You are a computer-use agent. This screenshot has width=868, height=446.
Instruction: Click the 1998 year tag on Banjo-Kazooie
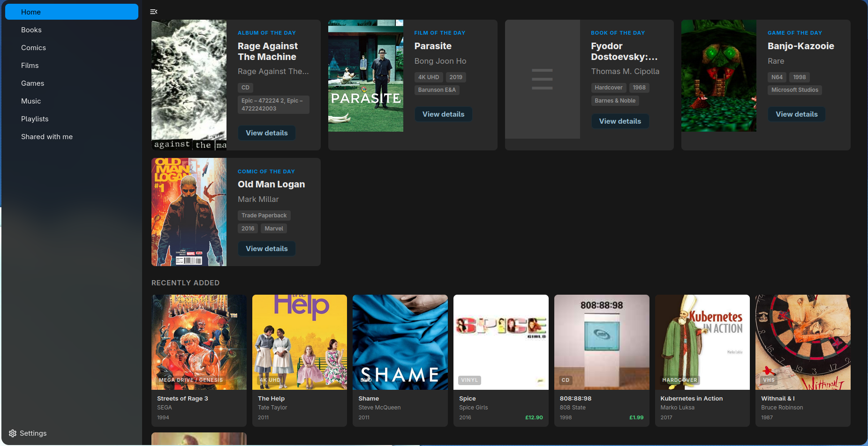(800, 77)
